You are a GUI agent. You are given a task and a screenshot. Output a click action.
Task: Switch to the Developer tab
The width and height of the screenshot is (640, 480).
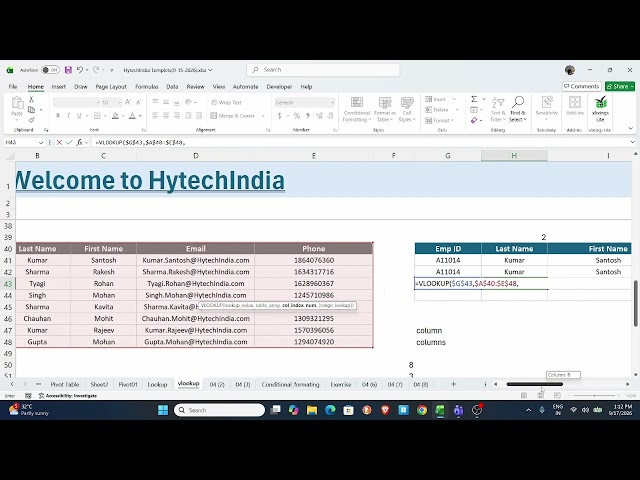tap(279, 87)
